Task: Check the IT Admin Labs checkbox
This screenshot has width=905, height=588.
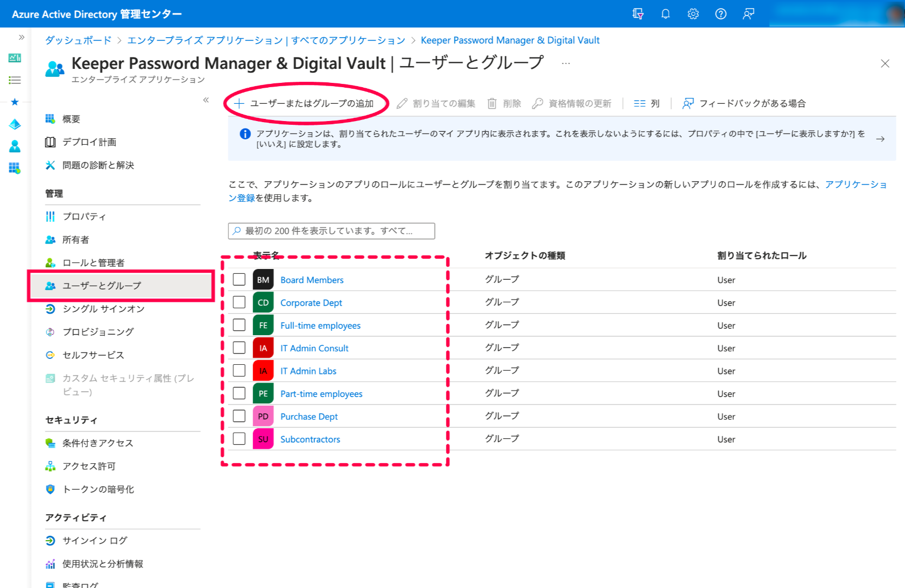Action: tap(239, 371)
